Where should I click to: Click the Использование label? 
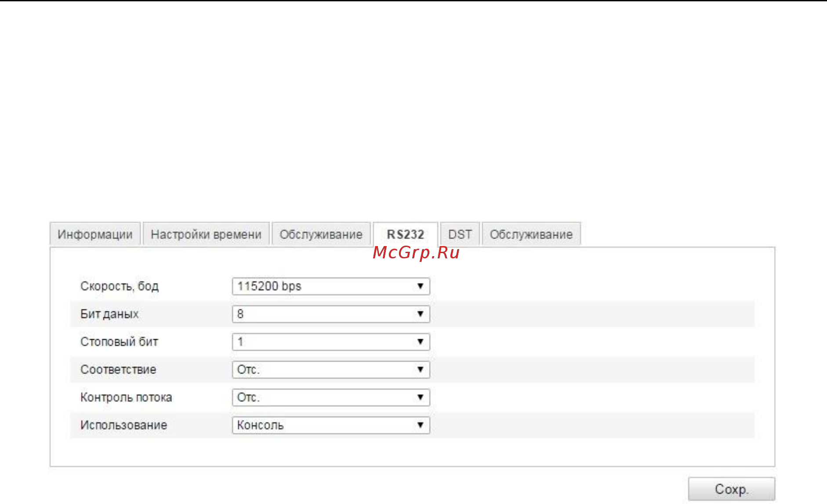123,425
